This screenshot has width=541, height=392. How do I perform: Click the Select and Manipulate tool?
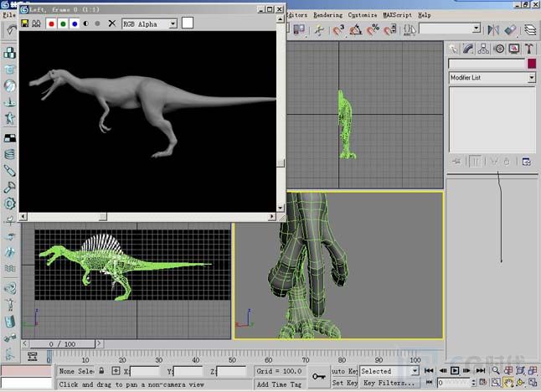[320, 30]
